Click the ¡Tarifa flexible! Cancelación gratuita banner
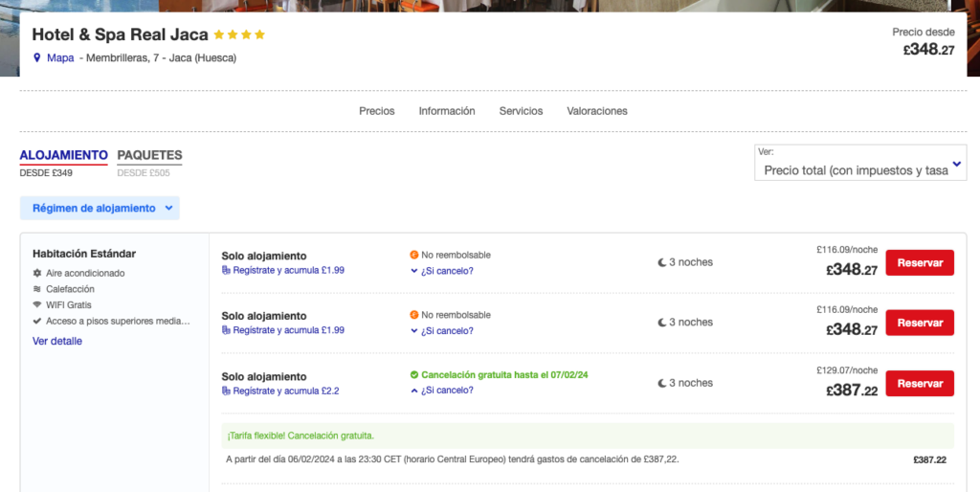The height and width of the screenshot is (492, 980). point(588,436)
